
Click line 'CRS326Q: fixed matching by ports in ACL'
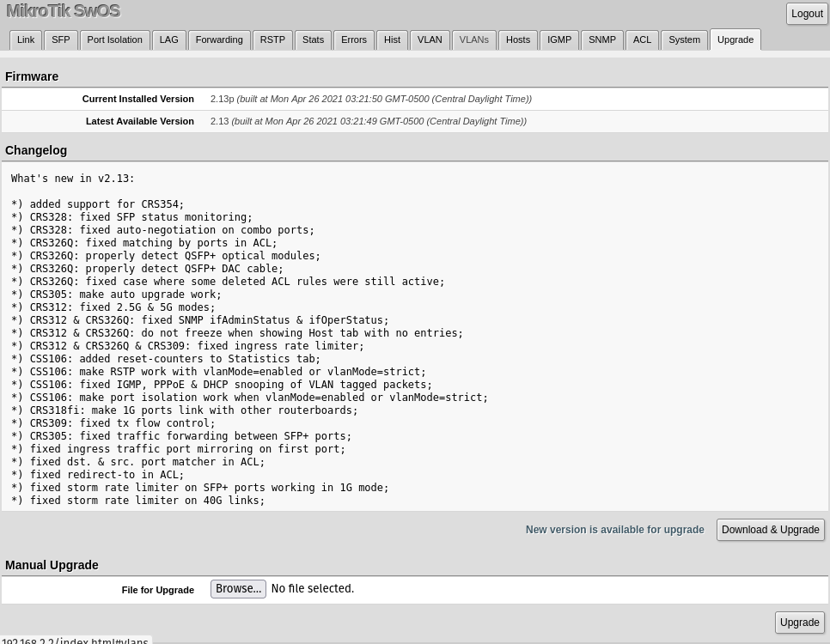[144, 243]
